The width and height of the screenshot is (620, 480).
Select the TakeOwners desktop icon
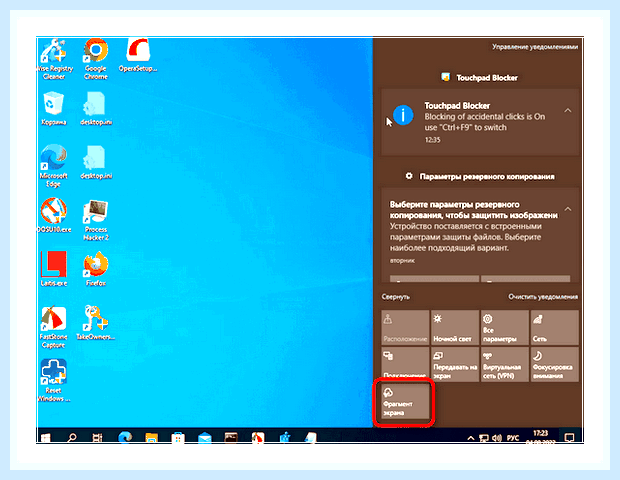(96, 323)
